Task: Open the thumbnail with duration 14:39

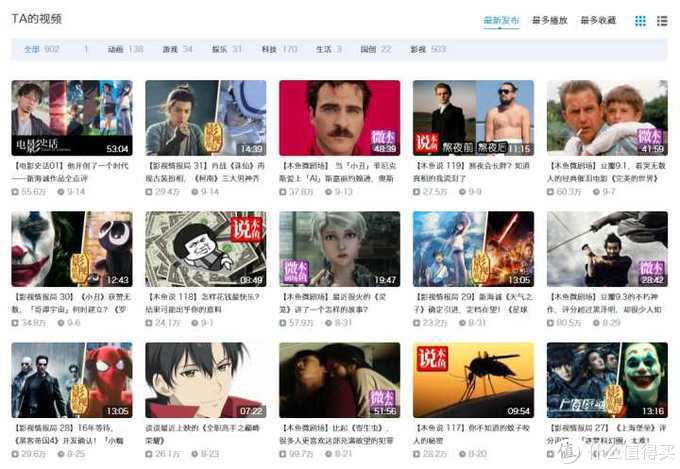Action: [x=206, y=118]
